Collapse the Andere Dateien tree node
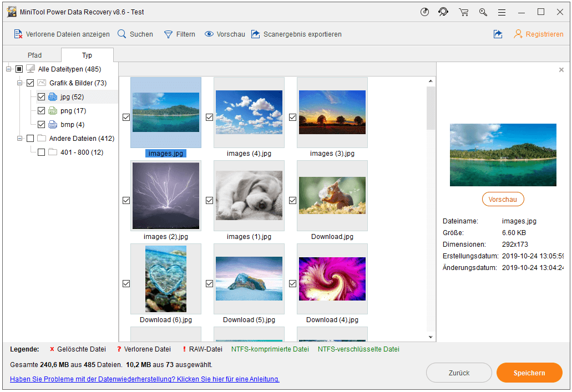572x392 pixels. (20, 139)
